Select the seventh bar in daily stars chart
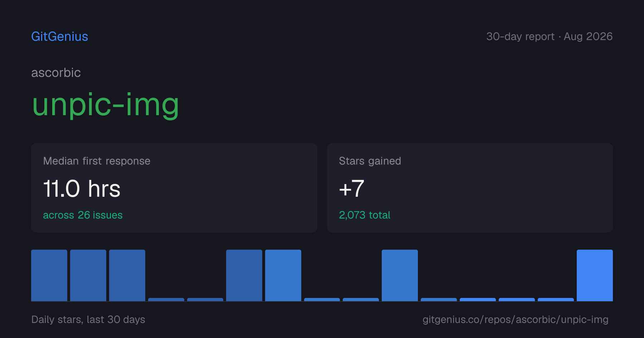The width and height of the screenshot is (644, 338). (x=283, y=275)
